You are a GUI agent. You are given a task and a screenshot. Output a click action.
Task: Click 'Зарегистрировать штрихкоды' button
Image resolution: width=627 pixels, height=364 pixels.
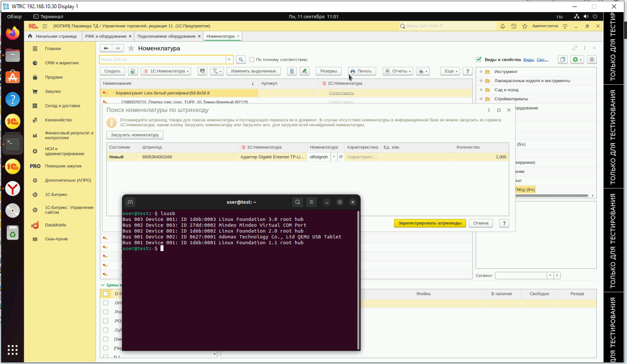coord(430,224)
